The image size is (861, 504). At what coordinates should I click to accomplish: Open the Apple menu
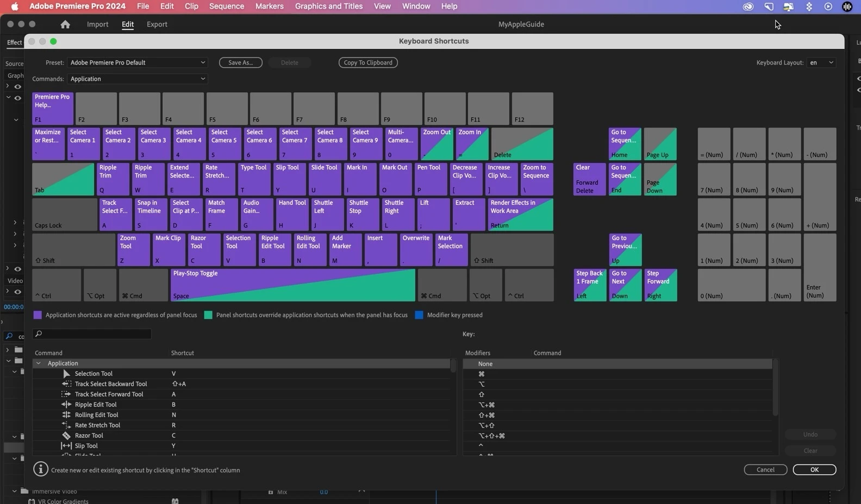15,7
